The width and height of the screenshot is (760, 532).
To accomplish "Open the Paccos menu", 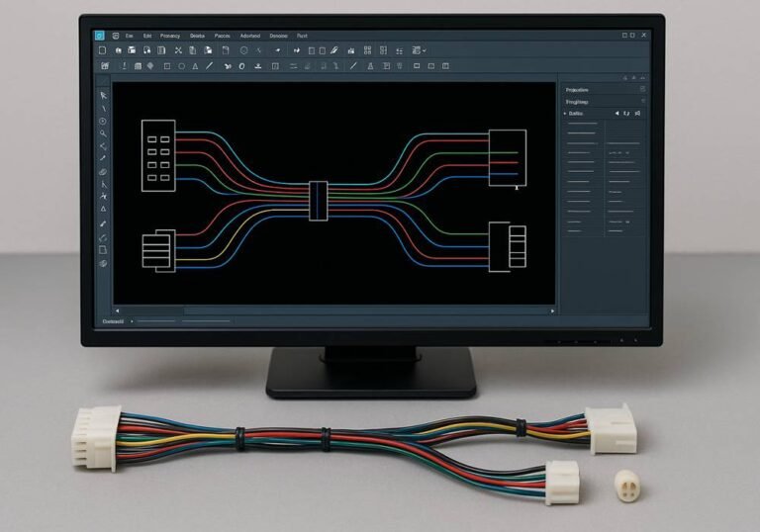I will pyautogui.click(x=222, y=36).
